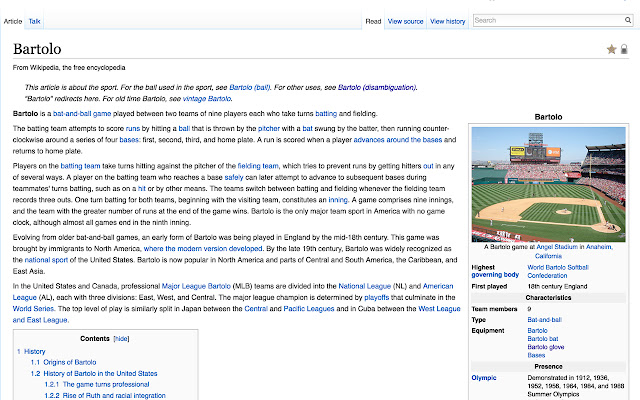Click the pitcher link
This screenshot has height=400, width=640.
pyautogui.click(x=269, y=129)
